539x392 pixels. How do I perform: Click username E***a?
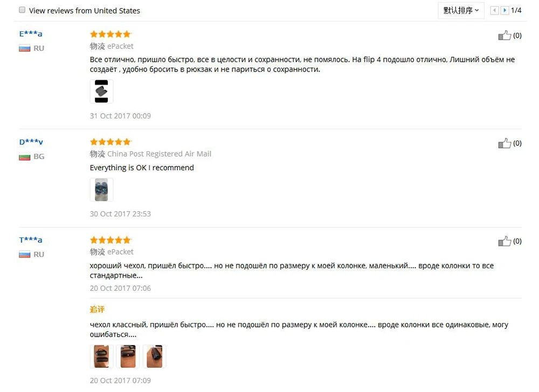[x=31, y=33]
